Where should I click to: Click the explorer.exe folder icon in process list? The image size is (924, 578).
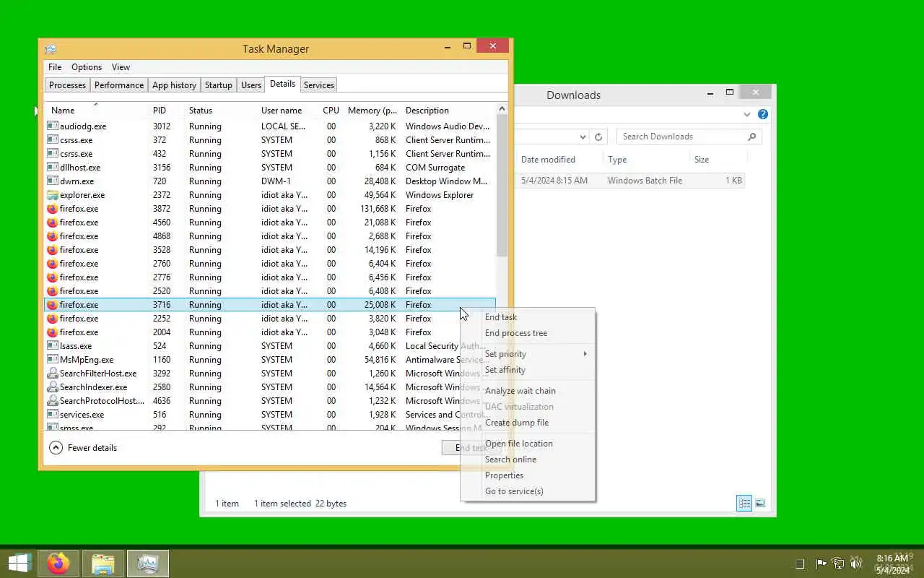click(x=52, y=195)
